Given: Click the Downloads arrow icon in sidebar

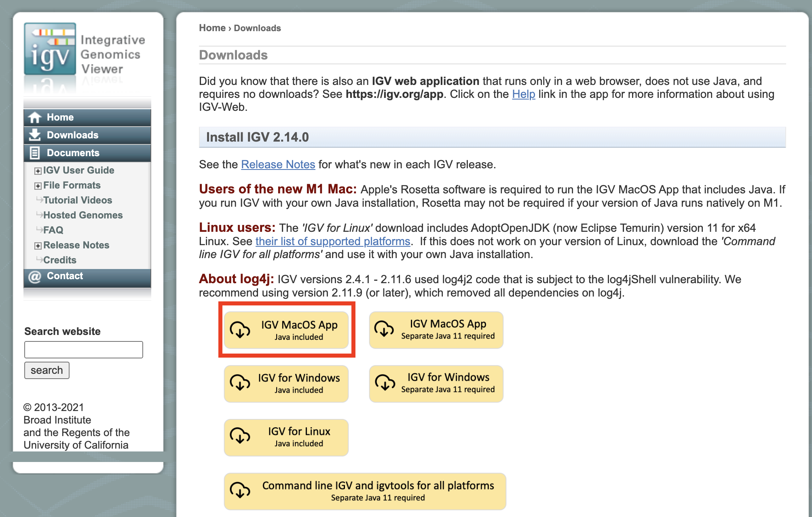Looking at the screenshot, I should click(x=35, y=135).
